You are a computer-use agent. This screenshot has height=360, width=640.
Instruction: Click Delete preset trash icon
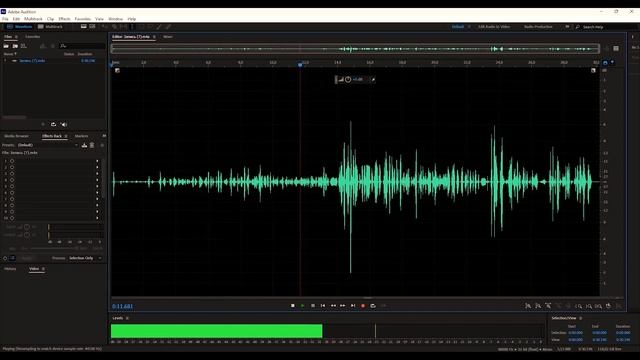pyautogui.click(x=92, y=145)
